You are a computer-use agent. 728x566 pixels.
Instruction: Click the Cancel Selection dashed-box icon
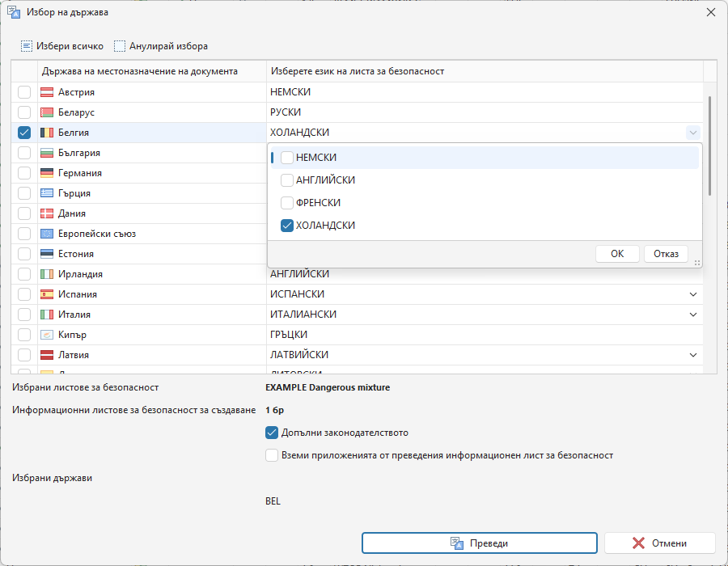[x=120, y=46]
